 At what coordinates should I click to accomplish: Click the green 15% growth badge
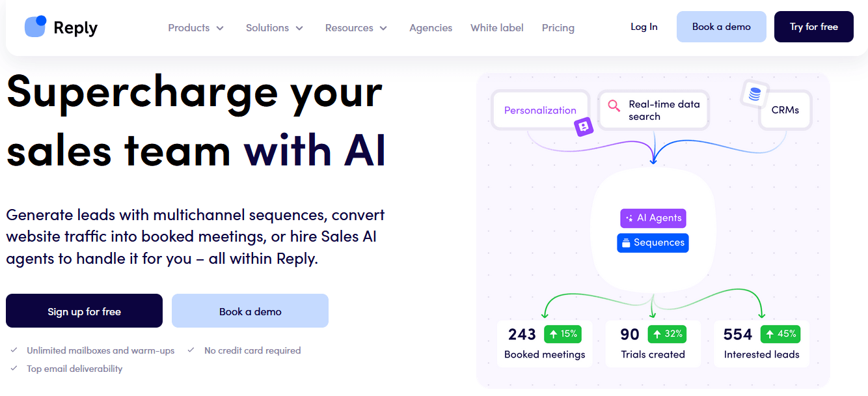pyautogui.click(x=563, y=333)
